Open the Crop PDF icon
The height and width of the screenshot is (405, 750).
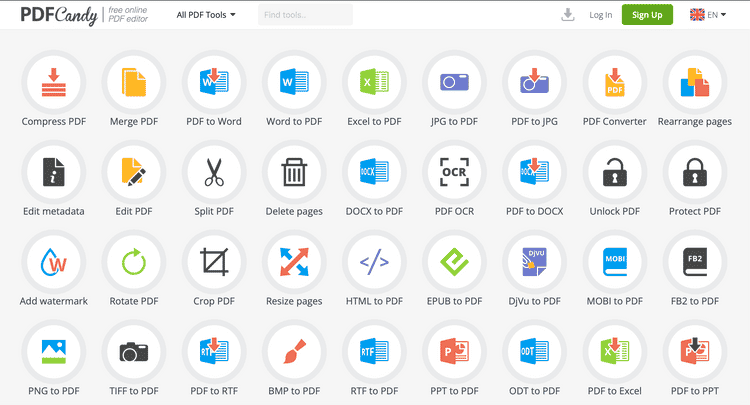click(x=214, y=262)
